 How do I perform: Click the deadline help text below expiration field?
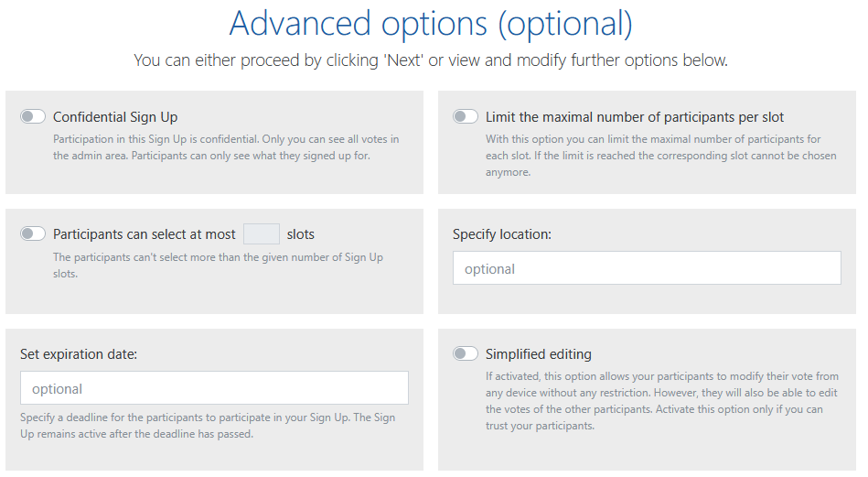click(x=208, y=426)
